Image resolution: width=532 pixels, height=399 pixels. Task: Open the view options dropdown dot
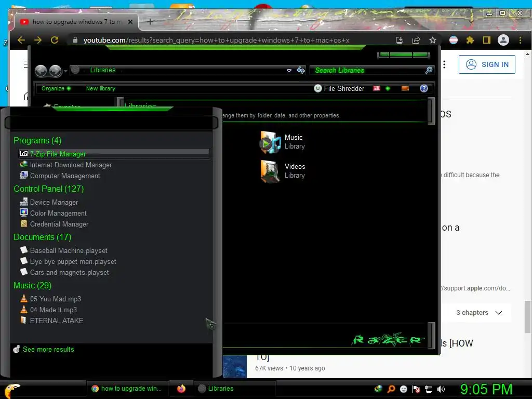(388, 88)
